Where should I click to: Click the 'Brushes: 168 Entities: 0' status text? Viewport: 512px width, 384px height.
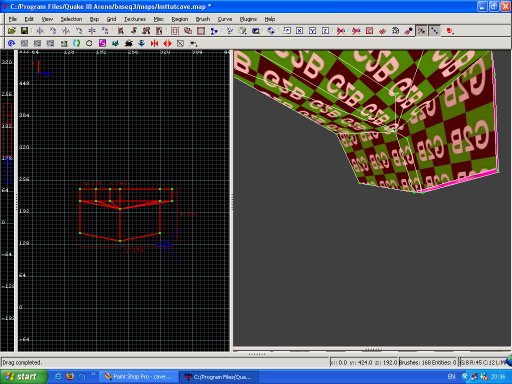[427, 362]
